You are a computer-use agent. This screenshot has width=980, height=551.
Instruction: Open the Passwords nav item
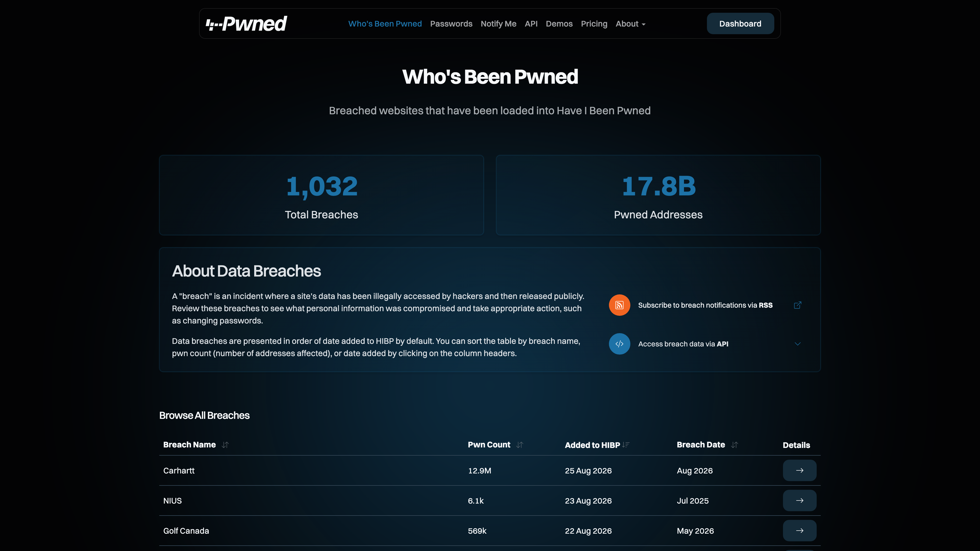(451, 23)
